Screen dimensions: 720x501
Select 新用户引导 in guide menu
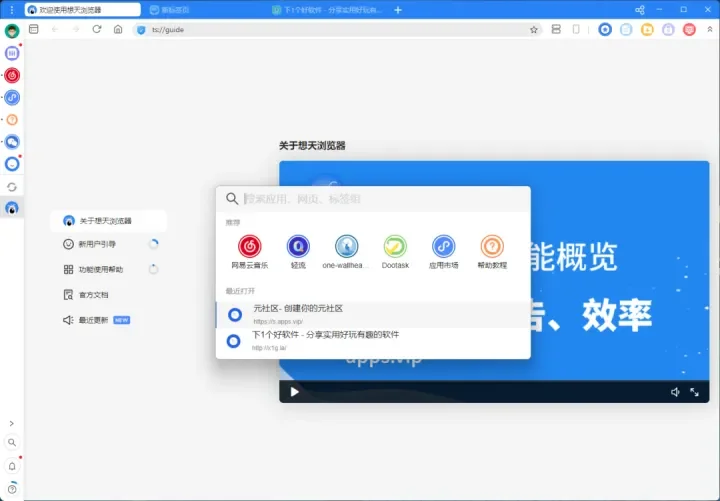coord(108,244)
